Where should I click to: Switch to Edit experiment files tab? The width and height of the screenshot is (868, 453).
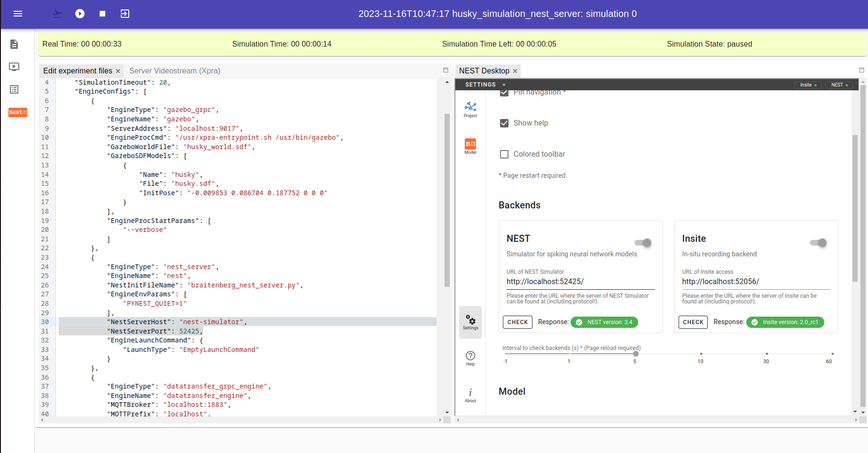tap(78, 71)
